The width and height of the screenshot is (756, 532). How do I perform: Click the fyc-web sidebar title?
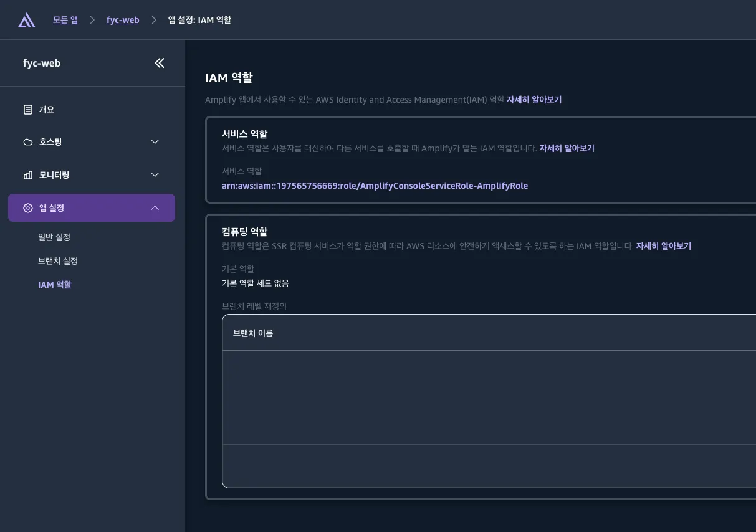tap(42, 63)
